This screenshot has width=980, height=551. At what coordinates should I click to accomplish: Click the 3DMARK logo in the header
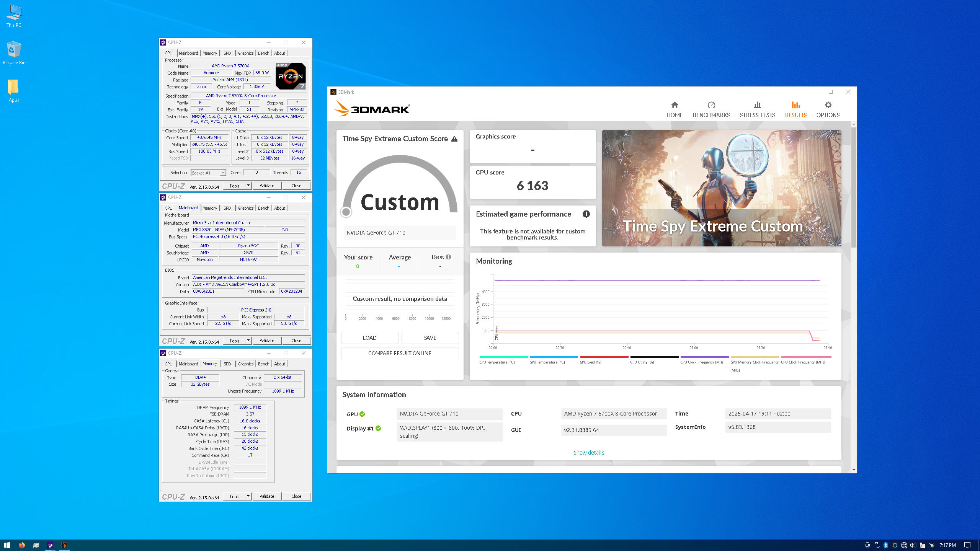pyautogui.click(x=372, y=109)
